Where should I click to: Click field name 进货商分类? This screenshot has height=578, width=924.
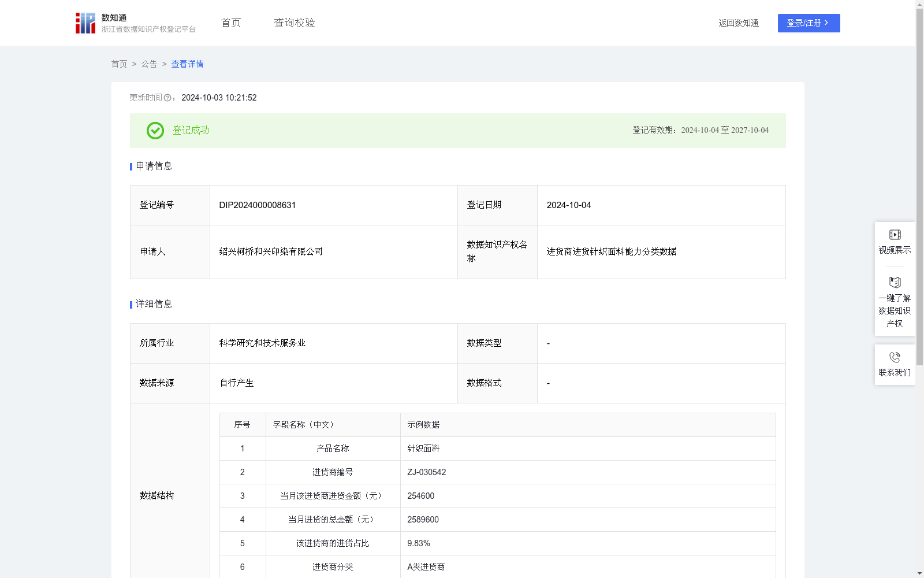[x=333, y=567]
